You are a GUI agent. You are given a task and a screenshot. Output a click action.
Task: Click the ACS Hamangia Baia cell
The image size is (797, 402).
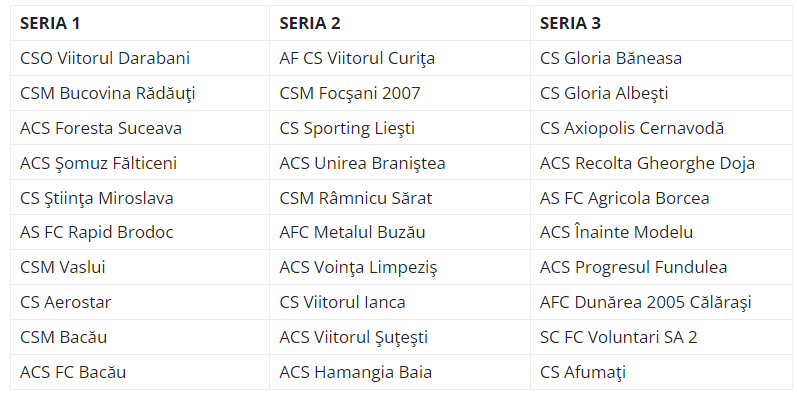[x=355, y=372]
